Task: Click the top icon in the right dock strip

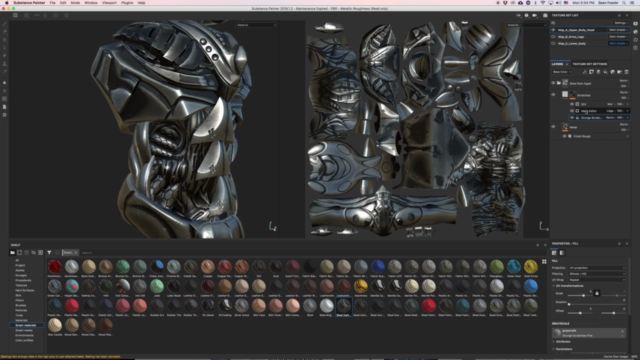Action: click(636, 24)
